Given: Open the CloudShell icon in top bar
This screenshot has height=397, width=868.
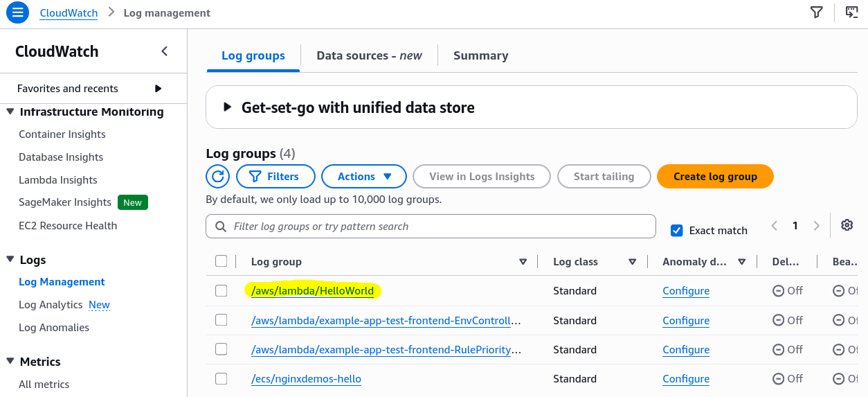Looking at the screenshot, I should [x=852, y=12].
